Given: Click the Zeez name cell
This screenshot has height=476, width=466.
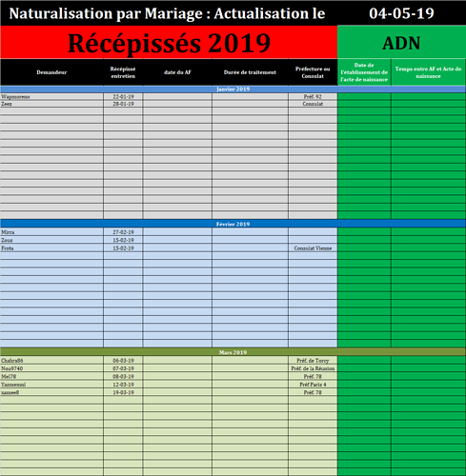Looking at the screenshot, I should (x=51, y=104).
